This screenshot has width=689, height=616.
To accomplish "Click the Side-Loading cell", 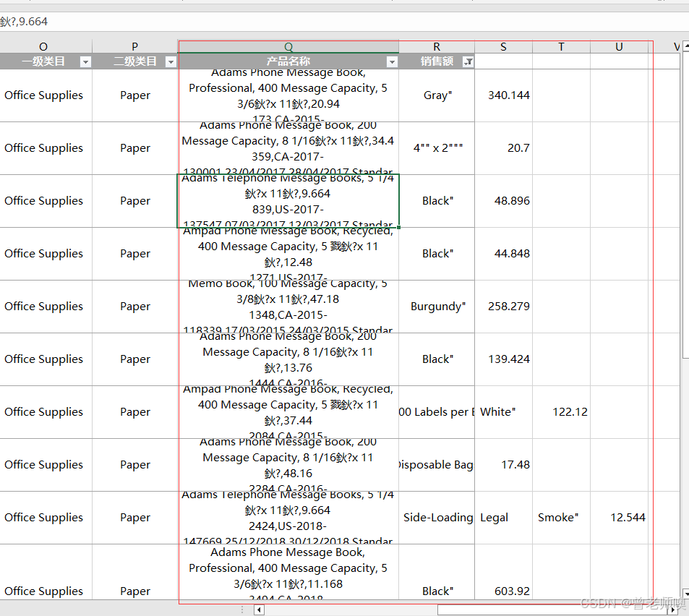I will [437, 518].
